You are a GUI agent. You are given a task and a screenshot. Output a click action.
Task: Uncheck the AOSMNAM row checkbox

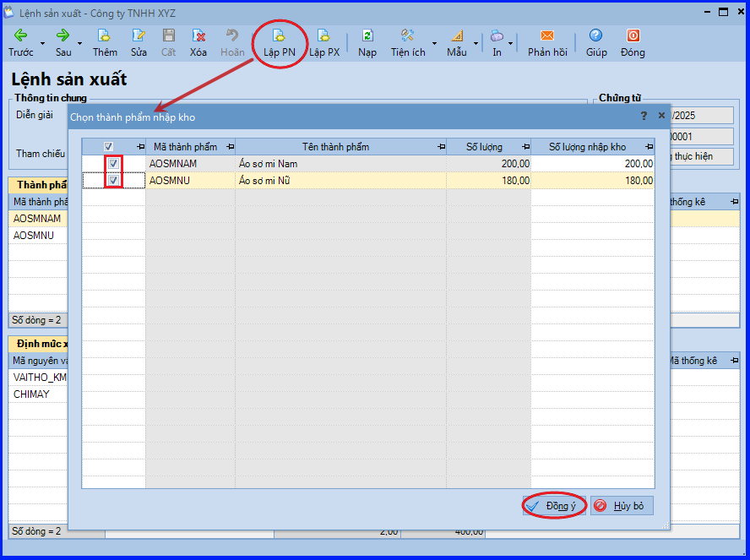coord(113,164)
